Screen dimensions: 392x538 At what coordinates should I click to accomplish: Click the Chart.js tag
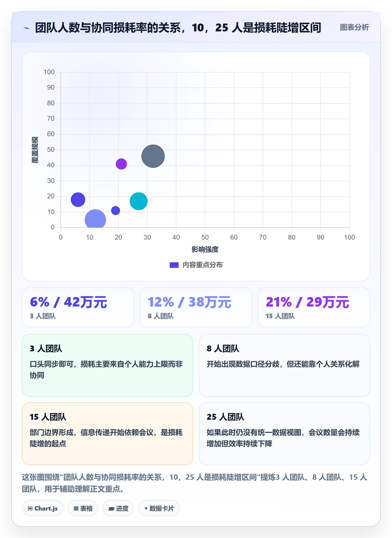click(x=43, y=508)
